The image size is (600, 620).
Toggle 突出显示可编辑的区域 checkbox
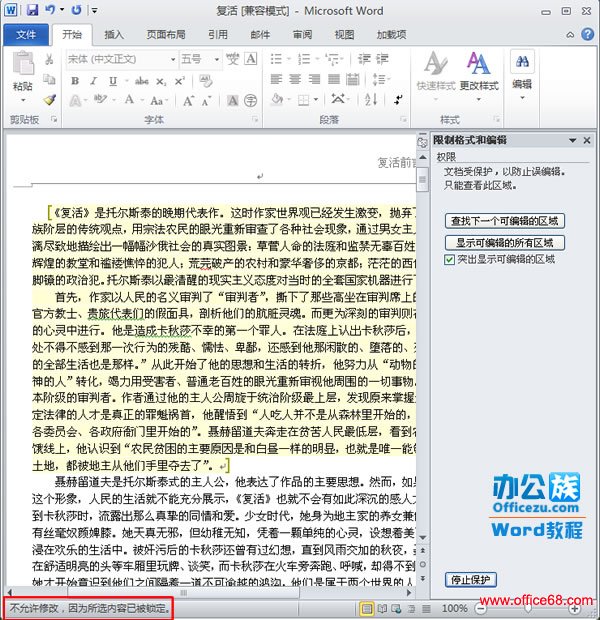pyautogui.click(x=449, y=260)
